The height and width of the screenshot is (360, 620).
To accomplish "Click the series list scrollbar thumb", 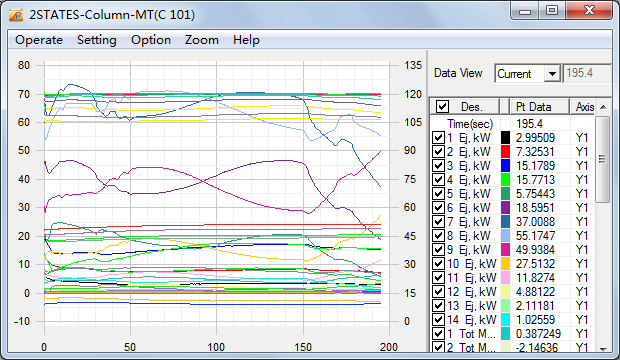I will (x=603, y=159).
